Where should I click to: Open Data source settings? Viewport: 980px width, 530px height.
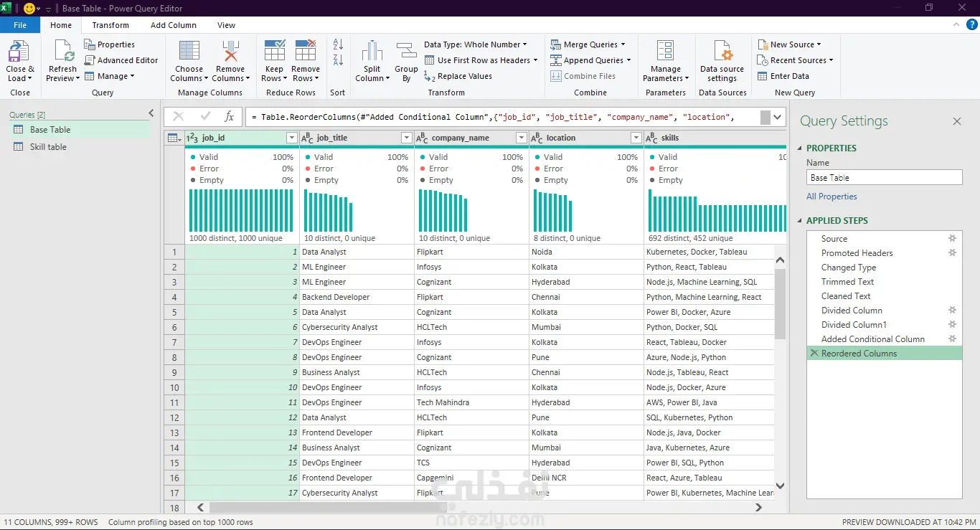(722, 61)
